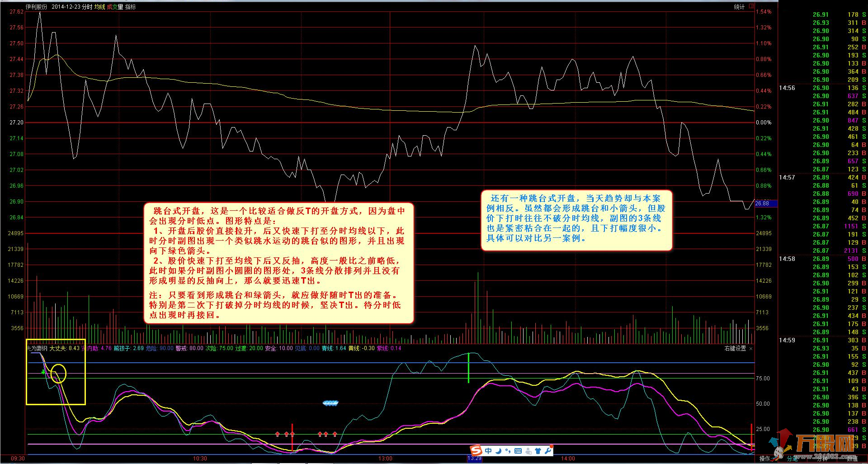Open the Sogou user account icon
Screen dimensions: 868x464
point(528,451)
